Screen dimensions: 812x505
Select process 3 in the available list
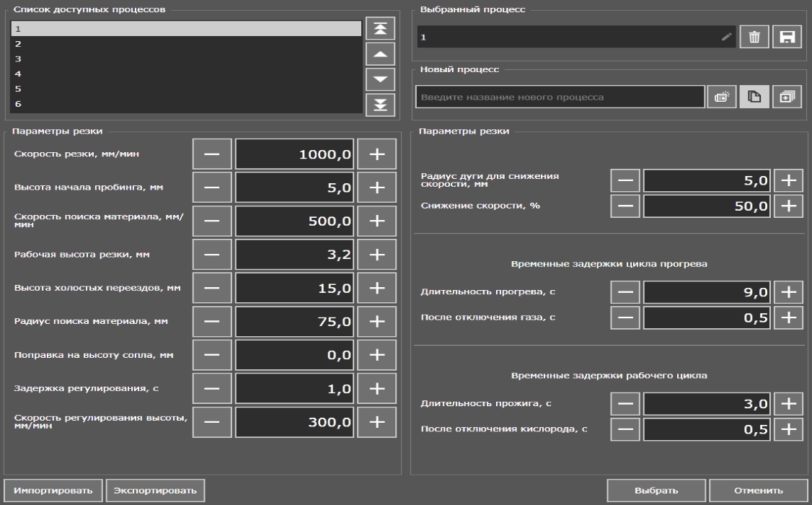[185, 59]
